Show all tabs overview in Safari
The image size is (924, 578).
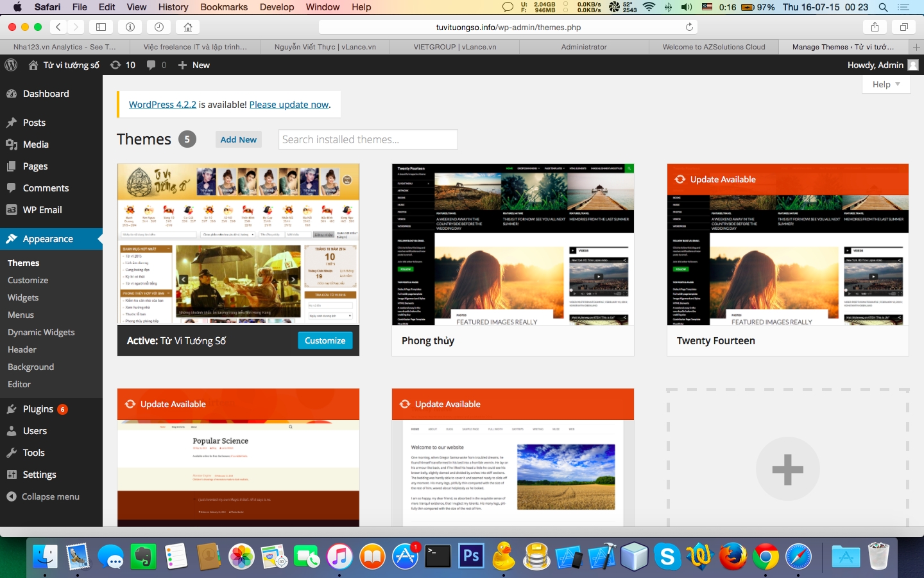pyautogui.click(x=903, y=27)
